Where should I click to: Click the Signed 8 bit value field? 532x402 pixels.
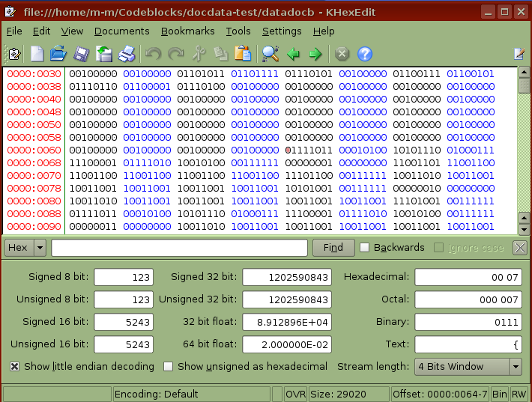coord(124,277)
